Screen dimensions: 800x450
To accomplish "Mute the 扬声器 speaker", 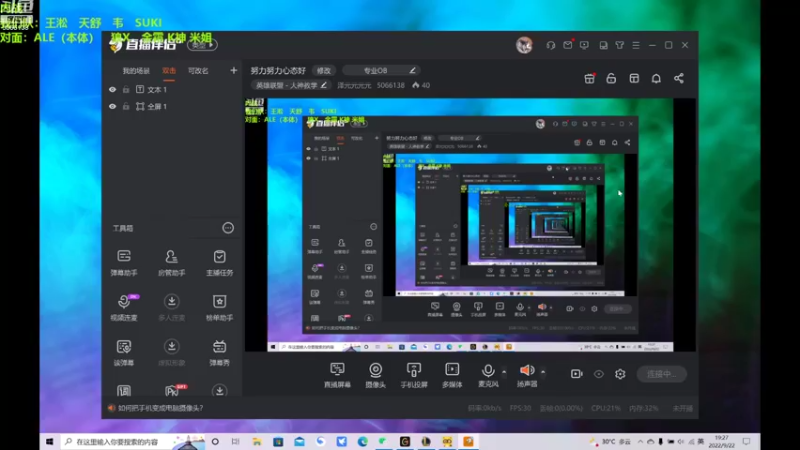I will 527,375.
